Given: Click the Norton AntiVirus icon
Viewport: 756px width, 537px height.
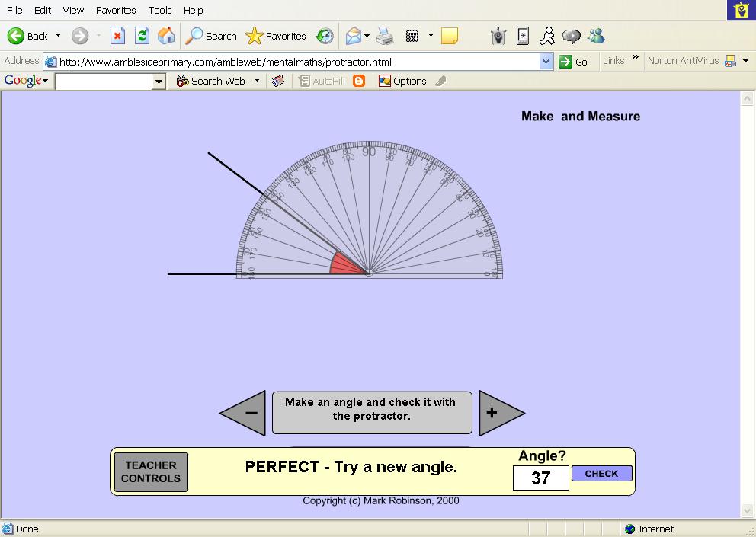Looking at the screenshot, I should 730,61.
